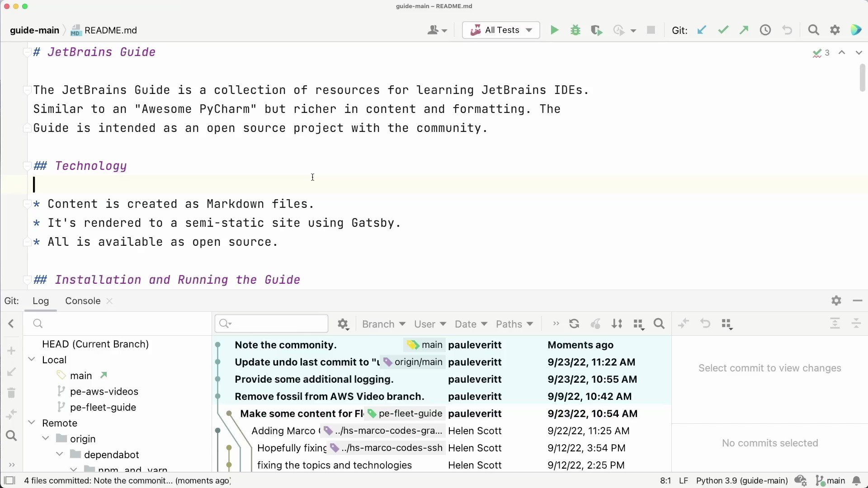Click the Search Everywhere magnifier icon
This screenshot has width=868, height=488.
[x=814, y=30]
